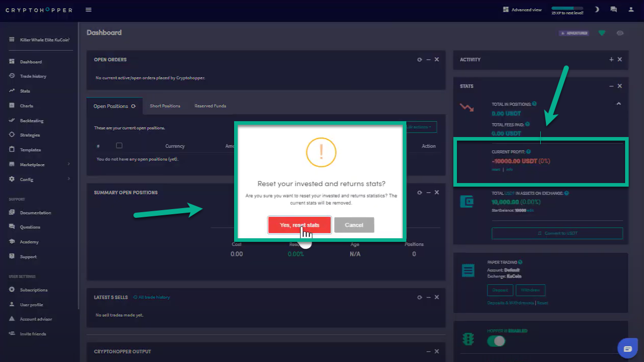Open the support chat bubble widget
This screenshot has height=362, width=644.
tap(627, 348)
